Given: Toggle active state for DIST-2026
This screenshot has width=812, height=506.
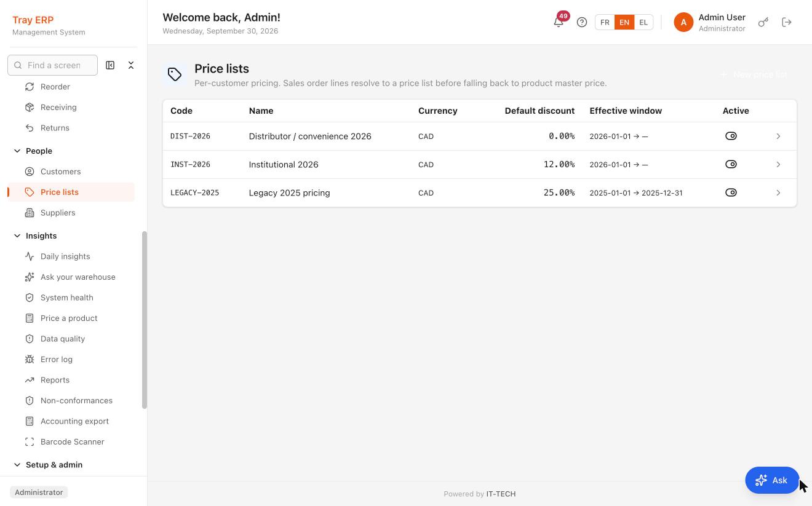Looking at the screenshot, I should coord(731,136).
